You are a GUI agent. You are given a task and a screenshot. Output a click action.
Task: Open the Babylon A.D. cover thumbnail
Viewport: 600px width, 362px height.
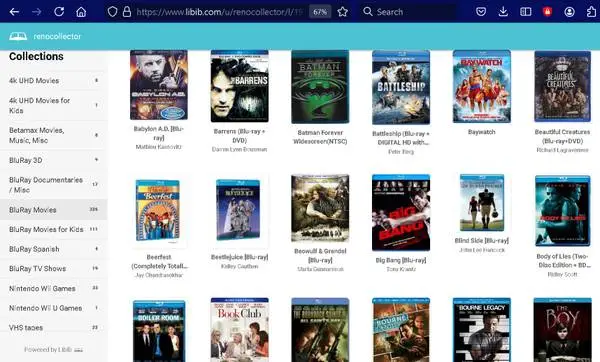(x=159, y=85)
